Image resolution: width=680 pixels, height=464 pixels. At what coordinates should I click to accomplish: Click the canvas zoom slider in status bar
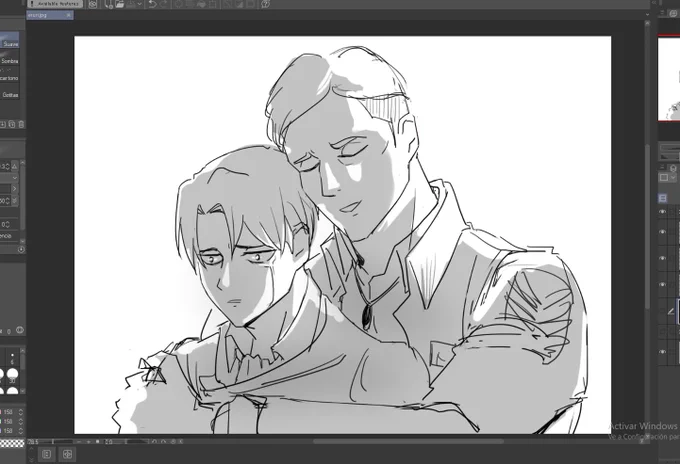(56, 442)
